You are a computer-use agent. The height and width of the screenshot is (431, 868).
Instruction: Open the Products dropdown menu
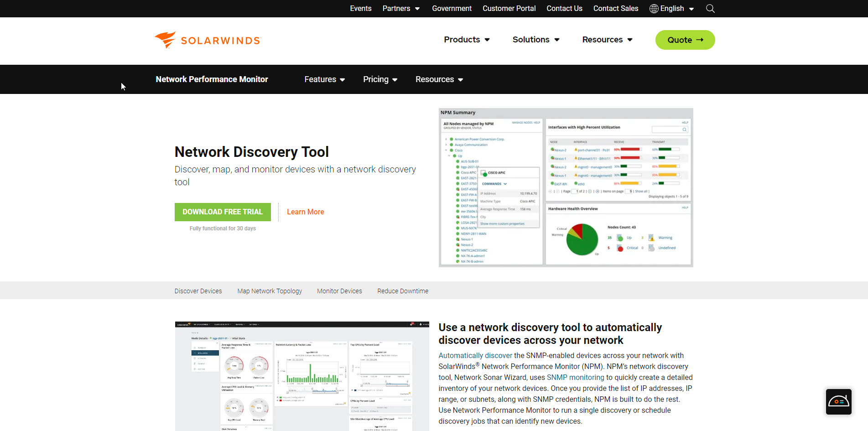click(466, 40)
